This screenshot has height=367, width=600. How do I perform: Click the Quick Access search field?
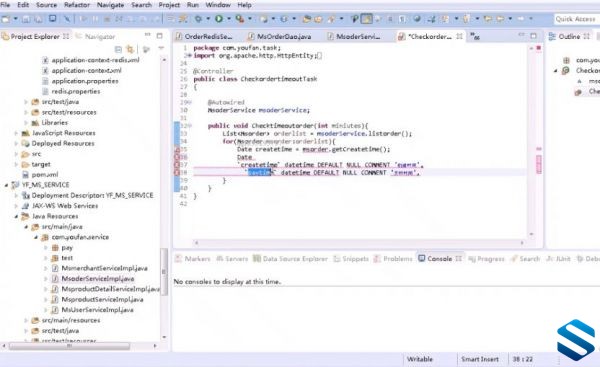point(576,19)
